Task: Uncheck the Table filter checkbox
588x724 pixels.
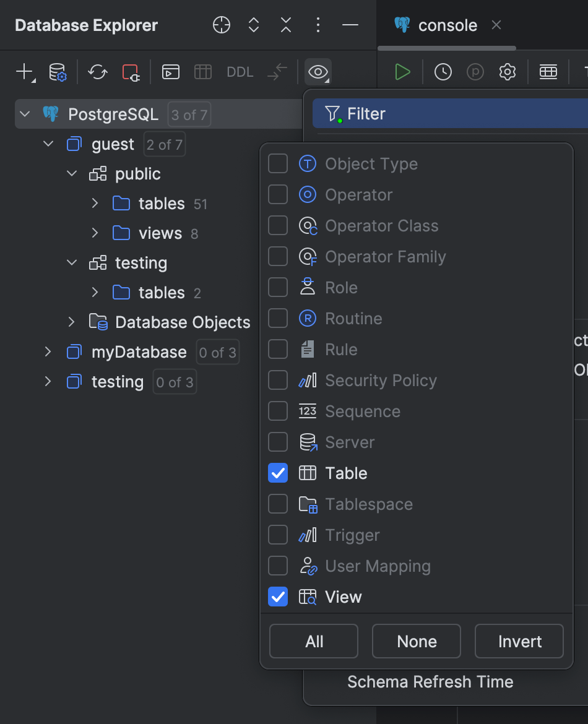Action: (278, 473)
